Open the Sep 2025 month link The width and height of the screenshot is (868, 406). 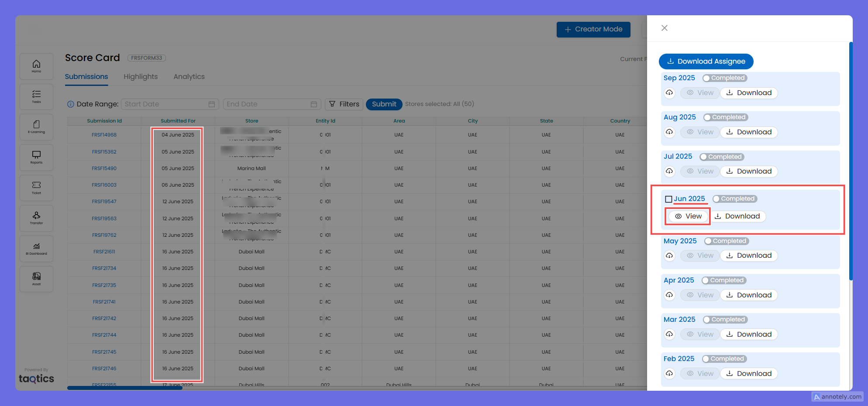[679, 78]
